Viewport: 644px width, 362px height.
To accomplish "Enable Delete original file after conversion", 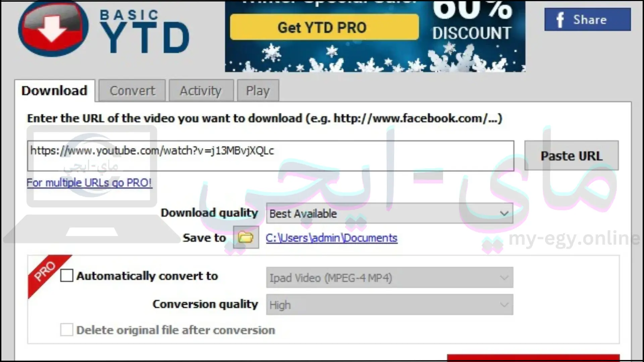I will coord(66,329).
